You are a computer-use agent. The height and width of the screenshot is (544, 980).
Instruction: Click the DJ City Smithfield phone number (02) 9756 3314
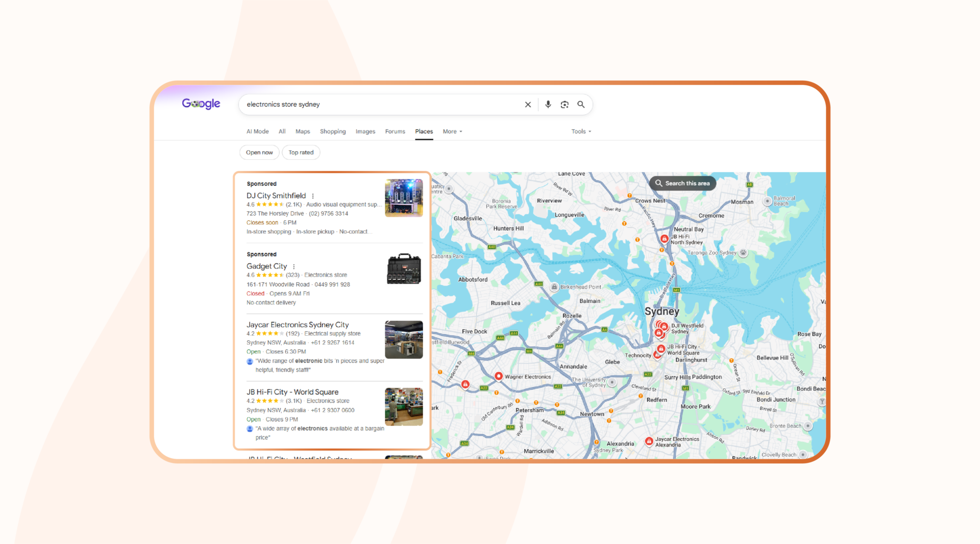tap(329, 214)
